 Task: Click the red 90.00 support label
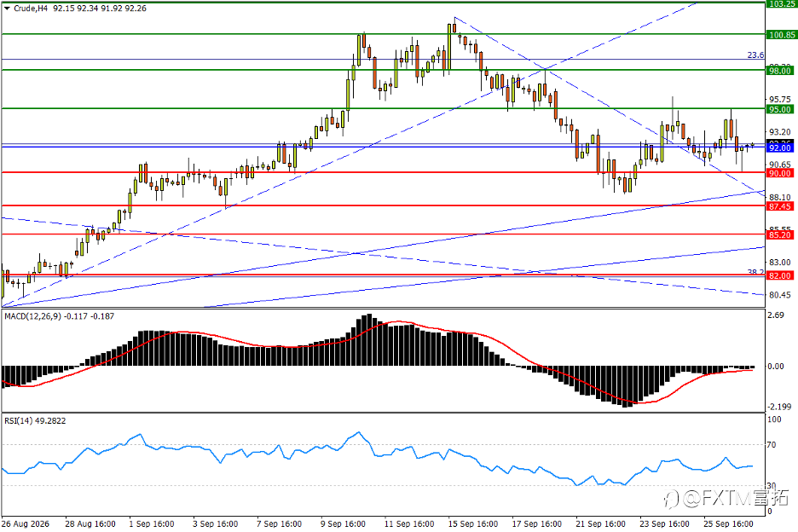click(x=780, y=173)
